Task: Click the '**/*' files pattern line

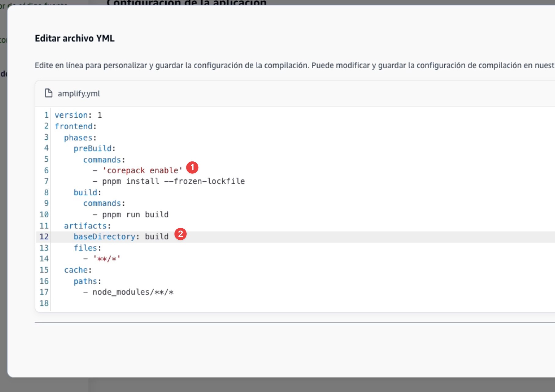Action: (102, 259)
